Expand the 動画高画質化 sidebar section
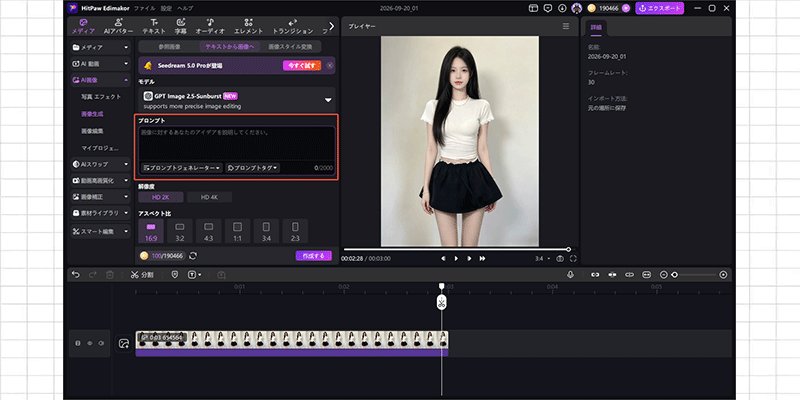The width and height of the screenshot is (800, 400). tap(101, 181)
